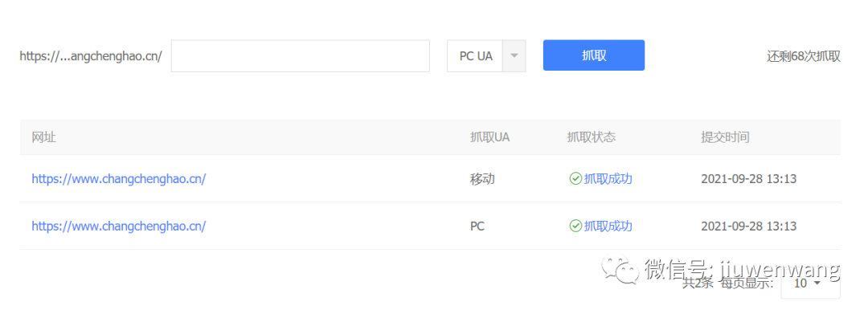868x310 pixels.
Task: View 抓取成功 details for the 移动 crawl
Action: (608, 179)
